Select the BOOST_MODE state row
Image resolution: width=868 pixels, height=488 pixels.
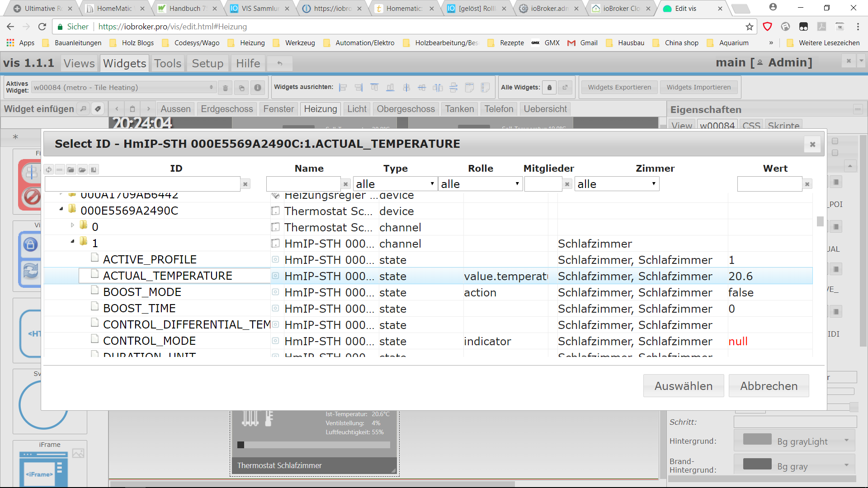pos(142,292)
